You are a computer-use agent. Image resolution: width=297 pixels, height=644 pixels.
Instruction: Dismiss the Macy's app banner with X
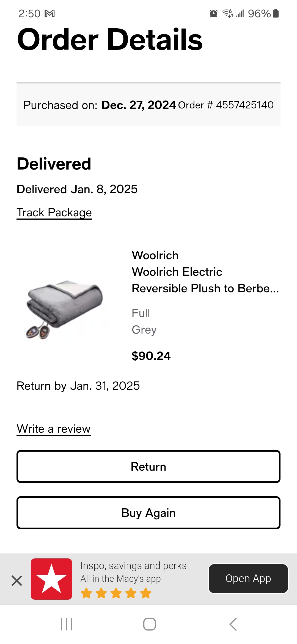click(x=17, y=581)
